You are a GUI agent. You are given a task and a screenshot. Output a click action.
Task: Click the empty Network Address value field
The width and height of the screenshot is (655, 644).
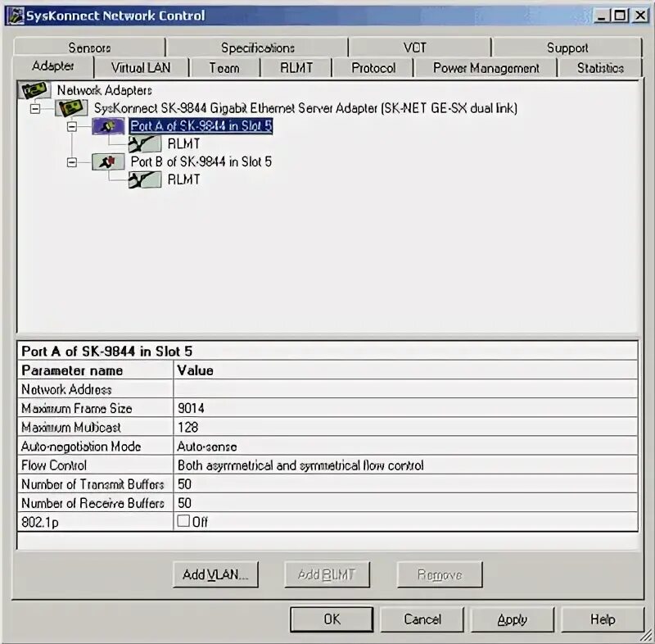[x=405, y=389]
